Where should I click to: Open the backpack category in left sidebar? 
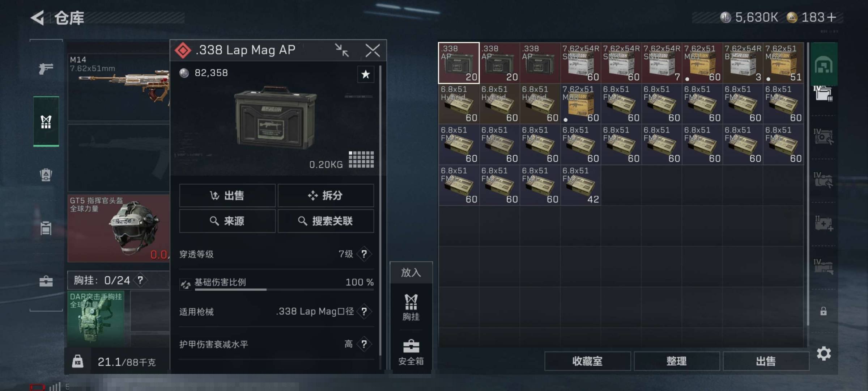[x=46, y=175]
